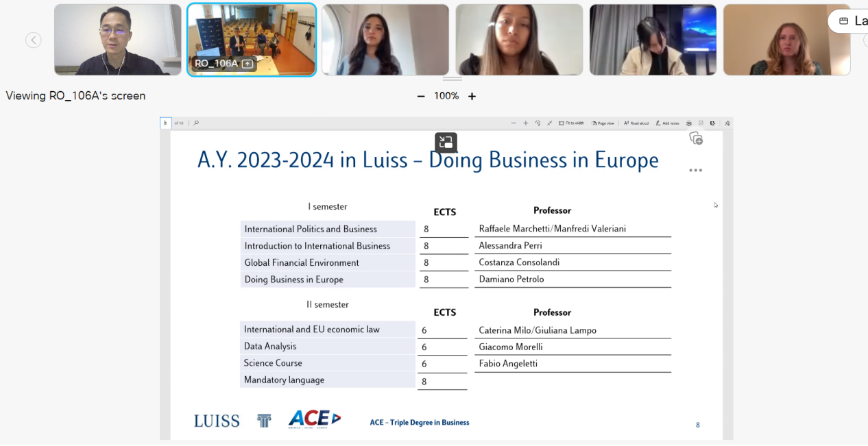The width and height of the screenshot is (868, 446).
Task: Click the zoom in plus button beside 100%
Action: (x=472, y=97)
